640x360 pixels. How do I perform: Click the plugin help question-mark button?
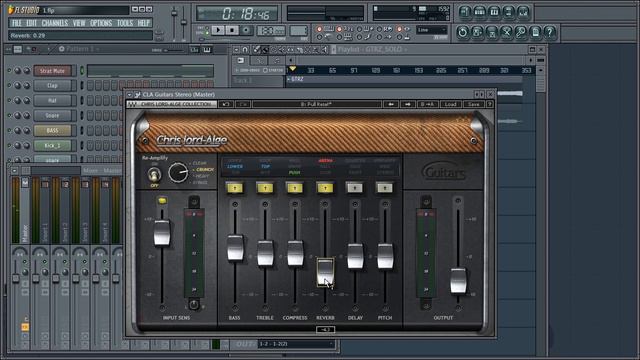489,104
